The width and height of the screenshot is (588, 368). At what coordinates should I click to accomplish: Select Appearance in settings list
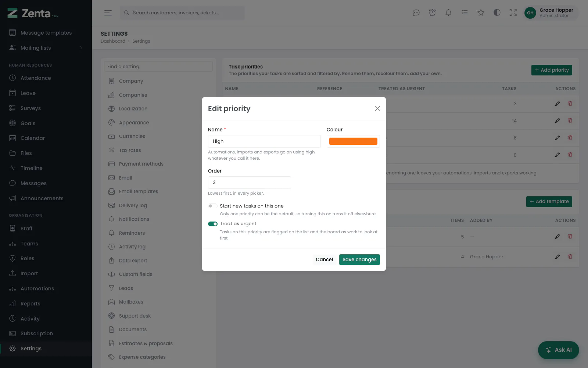[158, 123]
